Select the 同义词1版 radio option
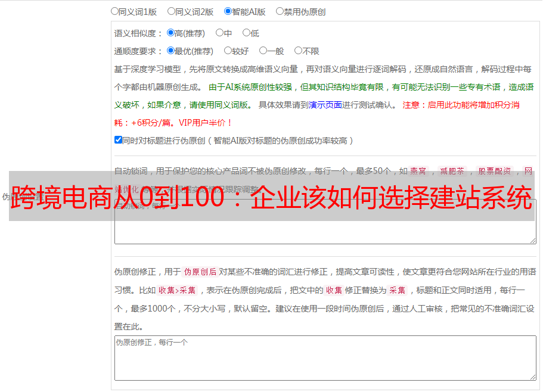 pos(114,11)
